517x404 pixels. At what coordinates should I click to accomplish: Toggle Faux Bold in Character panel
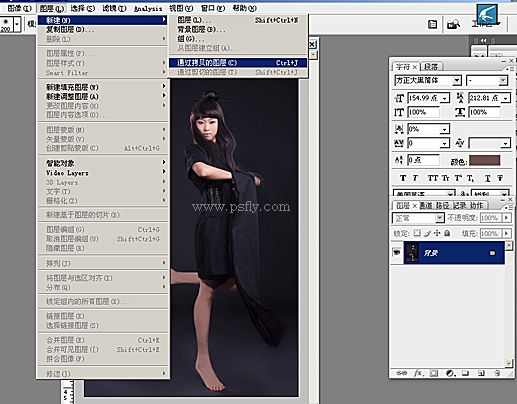403,178
